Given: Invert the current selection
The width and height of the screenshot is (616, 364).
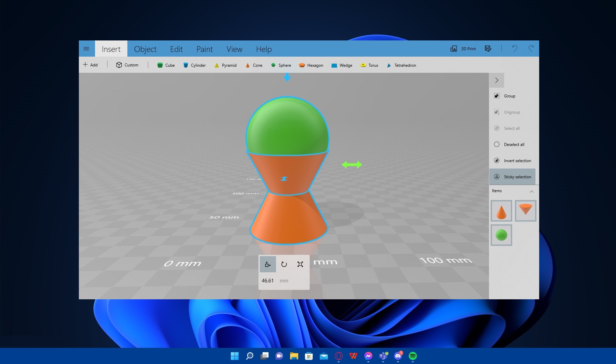Looking at the screenshot, I should tap(512, 160).
